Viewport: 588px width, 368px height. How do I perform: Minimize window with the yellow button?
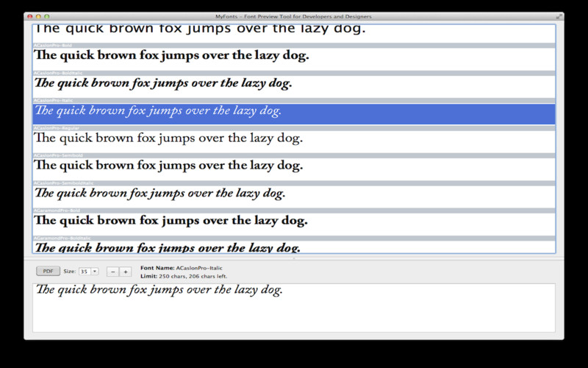(38, 16)
